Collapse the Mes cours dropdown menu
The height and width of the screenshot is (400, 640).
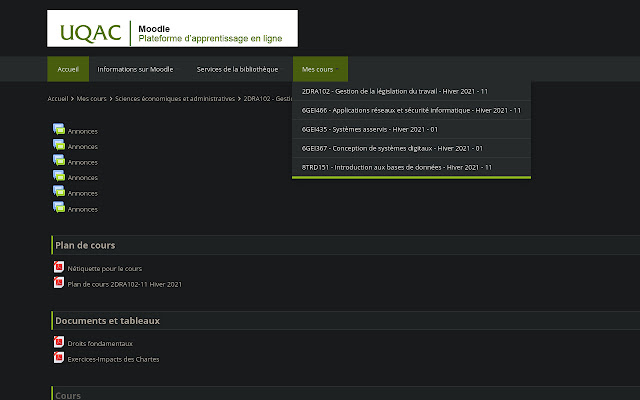pyautogui.click(x=320, y=69)
